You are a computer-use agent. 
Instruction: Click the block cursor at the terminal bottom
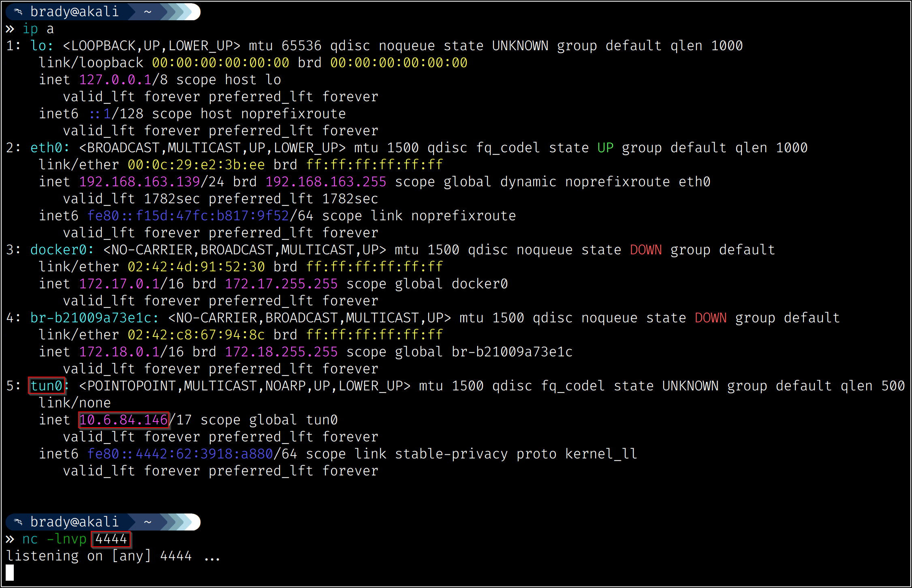10,573
